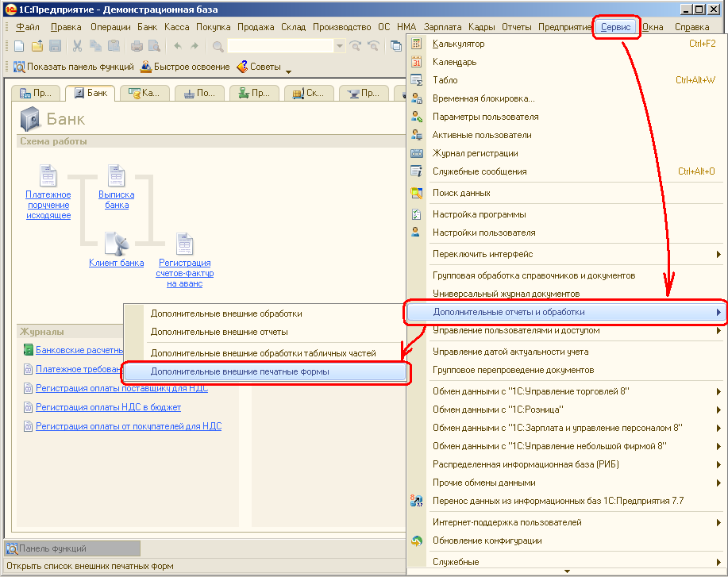Click the Календарь icon in Сервис menu
This screenshot has height=577, width=728.
tap(417, 62)
